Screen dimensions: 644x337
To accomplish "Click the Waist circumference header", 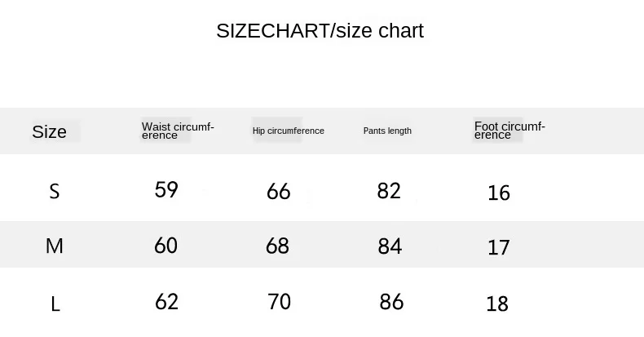I will point(178,131).
